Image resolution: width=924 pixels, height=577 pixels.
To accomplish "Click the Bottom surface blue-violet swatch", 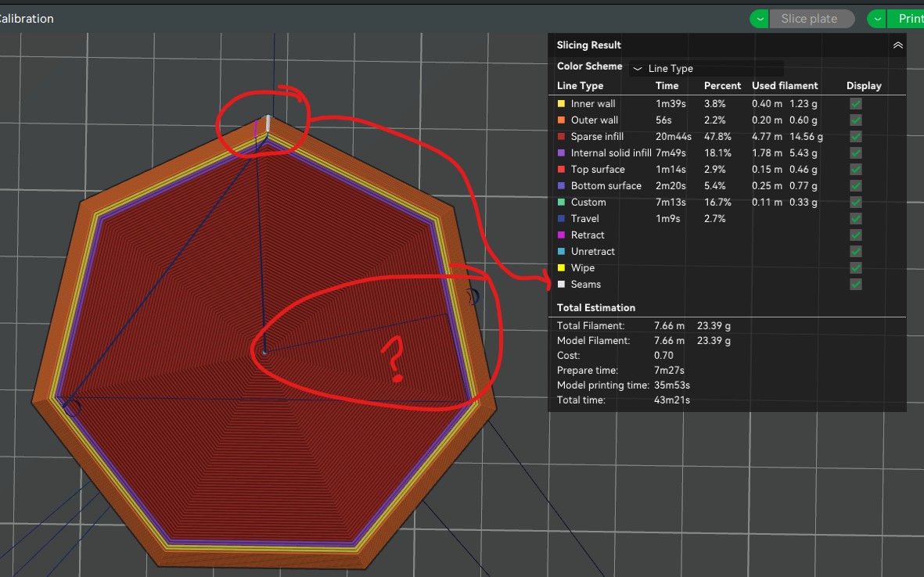I will pyautogui.click(x=561, y=185).
